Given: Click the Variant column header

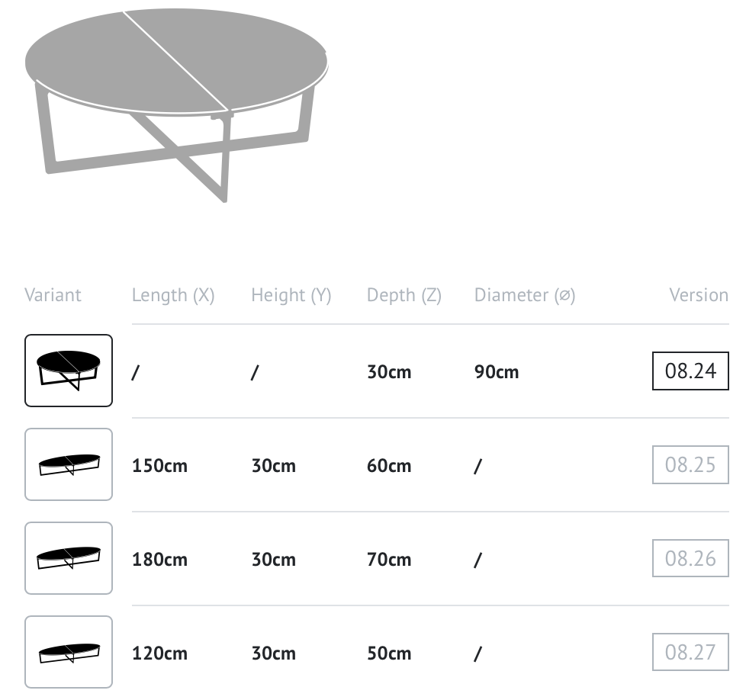Looking at the screenshot, I should [53, 295].
